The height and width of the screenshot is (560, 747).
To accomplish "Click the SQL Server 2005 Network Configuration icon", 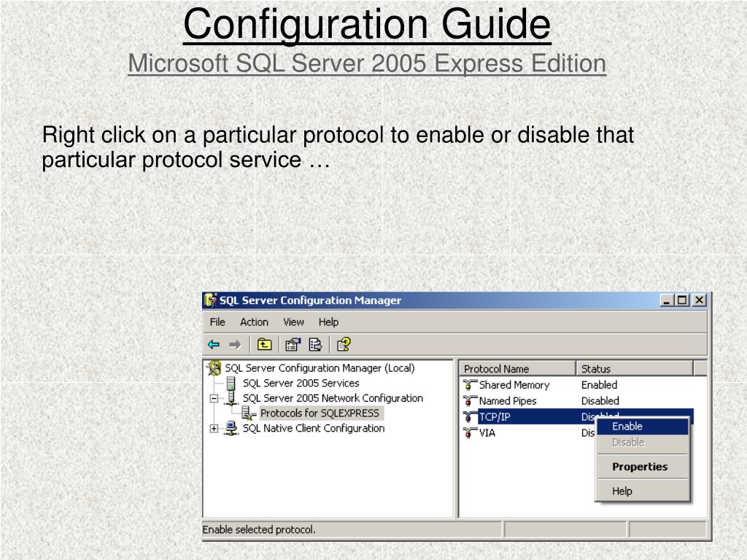I will coord(231,398).
